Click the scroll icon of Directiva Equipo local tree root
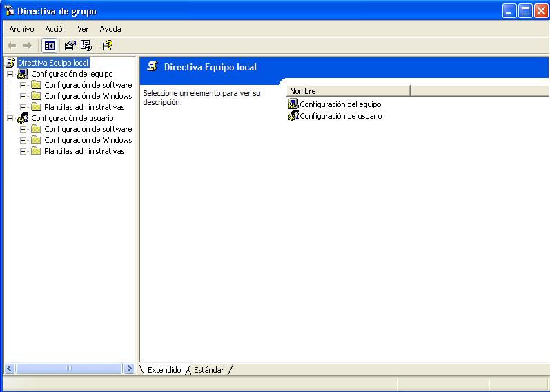The image size is (550, 392). (10, 63)
